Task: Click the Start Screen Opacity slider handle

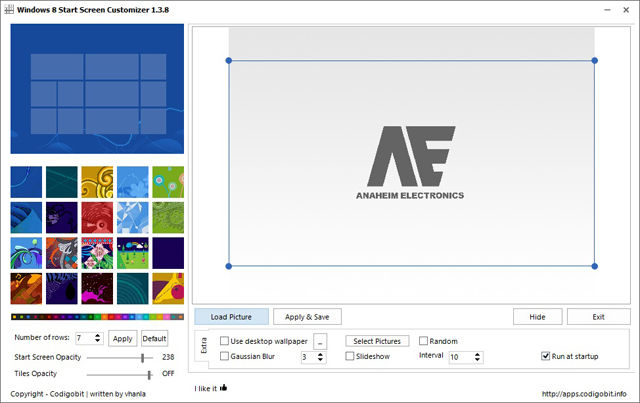Action: [142, 358]
